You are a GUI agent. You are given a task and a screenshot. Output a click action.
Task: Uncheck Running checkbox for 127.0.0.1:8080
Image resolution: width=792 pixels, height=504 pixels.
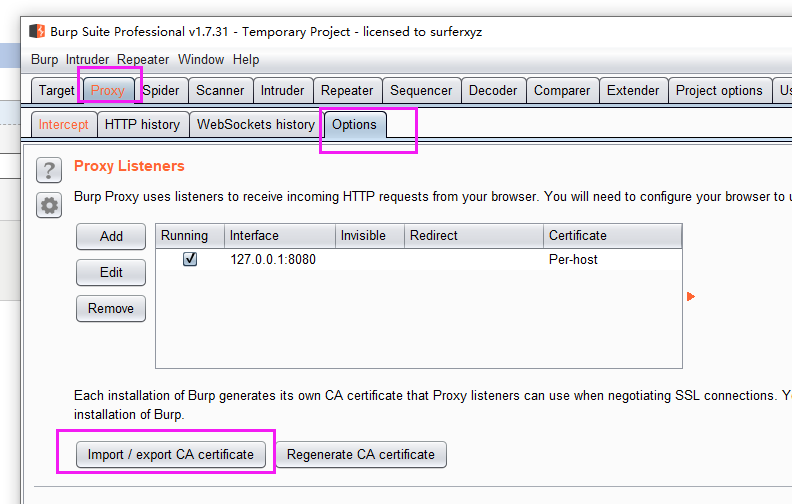tap(190, 259)
